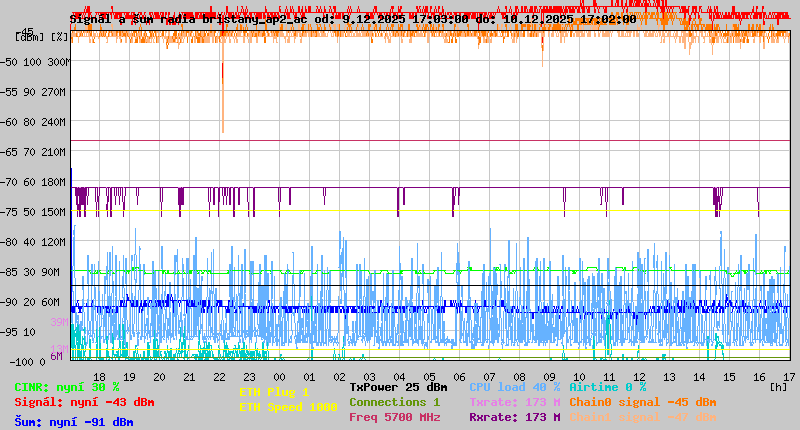Click the hour label '16' on the time axis

click(x=759, y=377)
